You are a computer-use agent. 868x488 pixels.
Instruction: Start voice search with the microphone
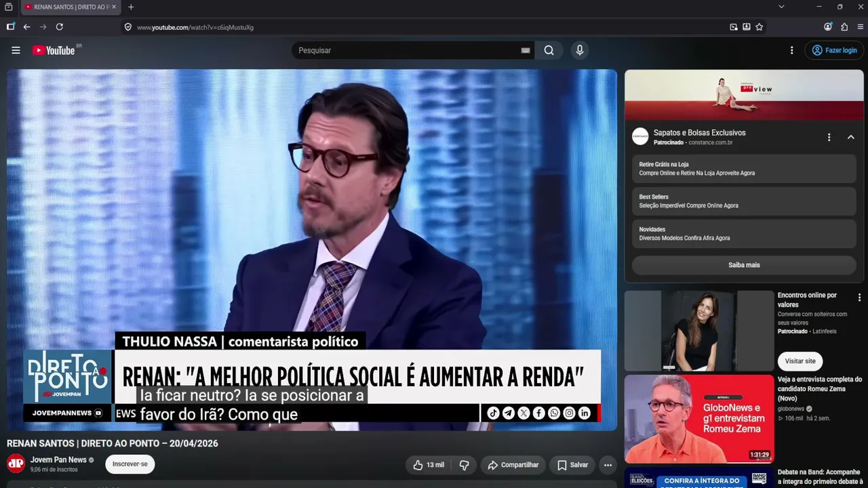[x=579, y=50]
